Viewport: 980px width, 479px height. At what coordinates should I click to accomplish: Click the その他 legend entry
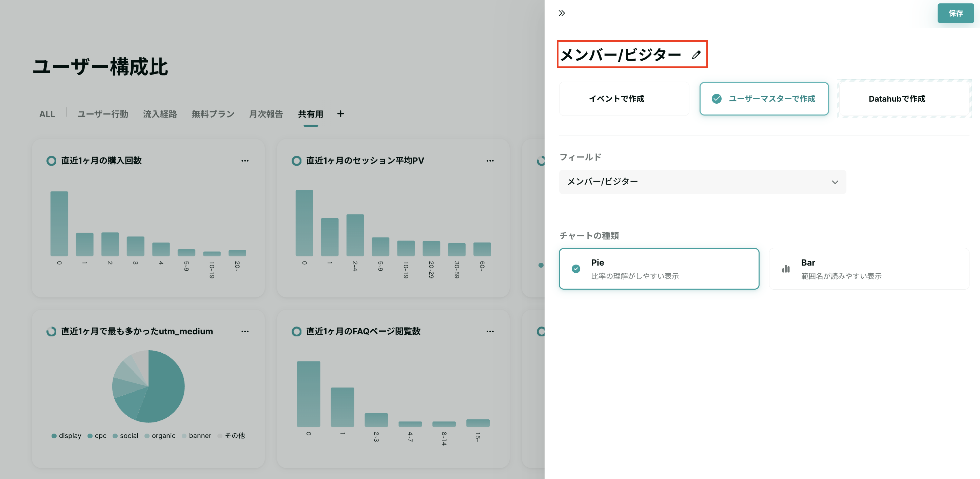231,436
